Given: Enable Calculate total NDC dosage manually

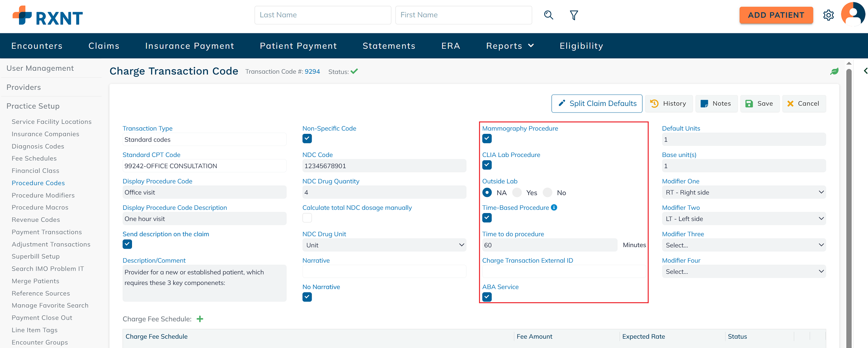Looking at the screenshot, I should tap(307, 218).
